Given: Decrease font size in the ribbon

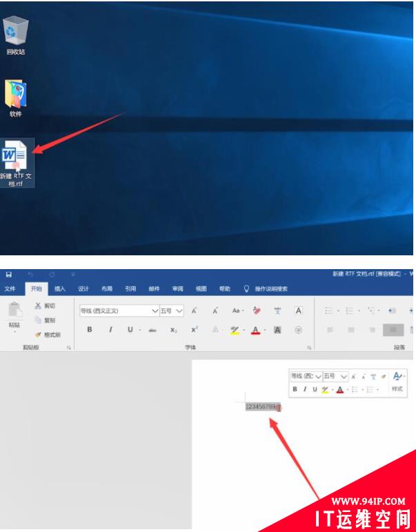Looking at the screenshot, I should pos(215,311).
